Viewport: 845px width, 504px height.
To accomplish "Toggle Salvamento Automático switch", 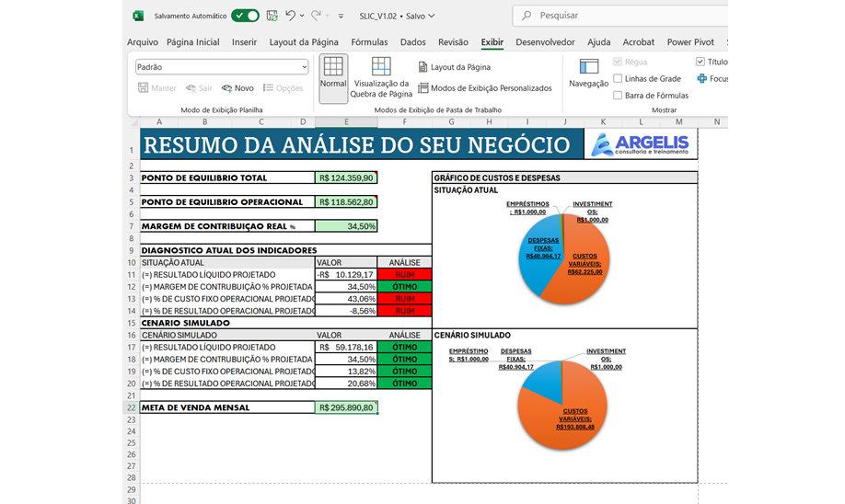I will pyautogui.click(x=245, y=16).
